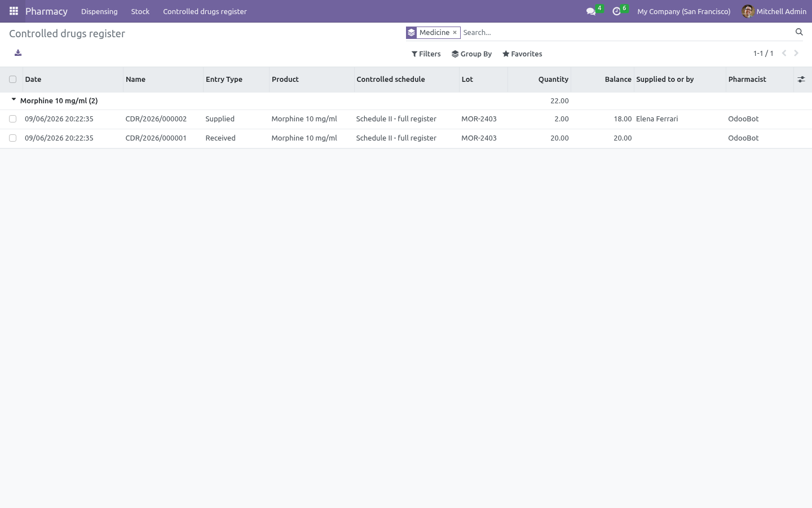
Task: Click the Medicine facet layers icon
Action: pyautogui.click(x=412, y=33)
